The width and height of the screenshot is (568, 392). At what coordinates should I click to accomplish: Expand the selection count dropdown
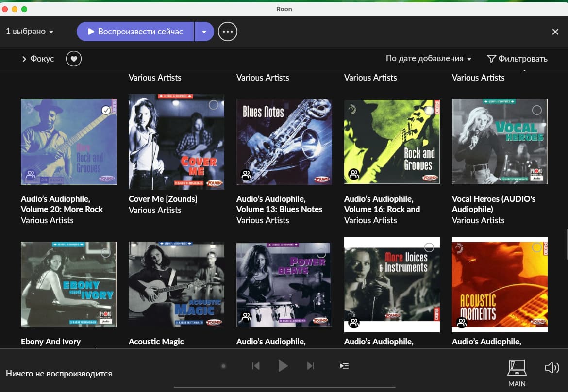pos(30,32)
